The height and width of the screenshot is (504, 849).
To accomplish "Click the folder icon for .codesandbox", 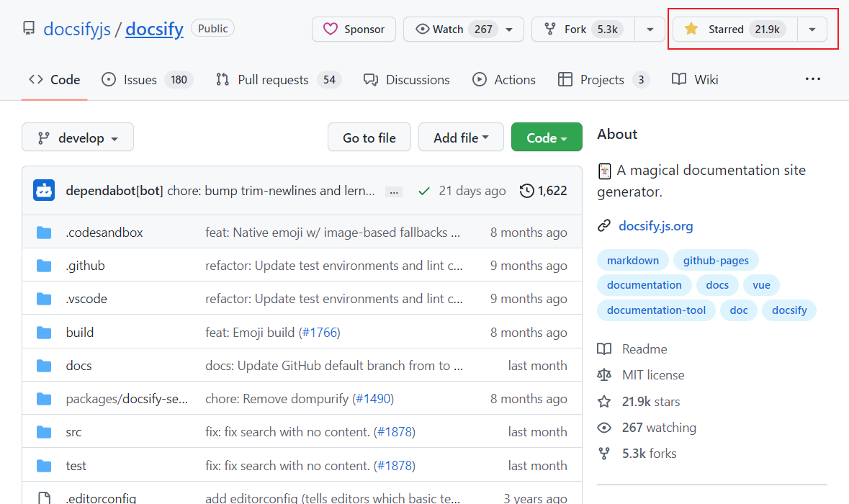I will (44, 233).
